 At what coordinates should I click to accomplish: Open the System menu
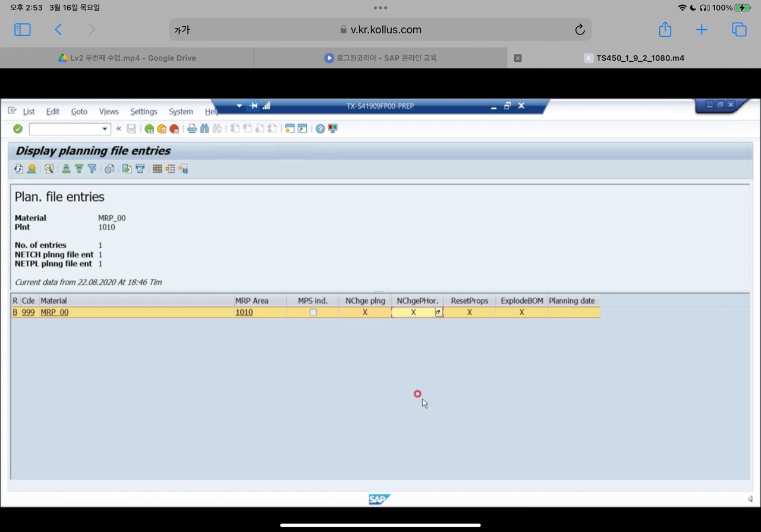click(181, 111)
